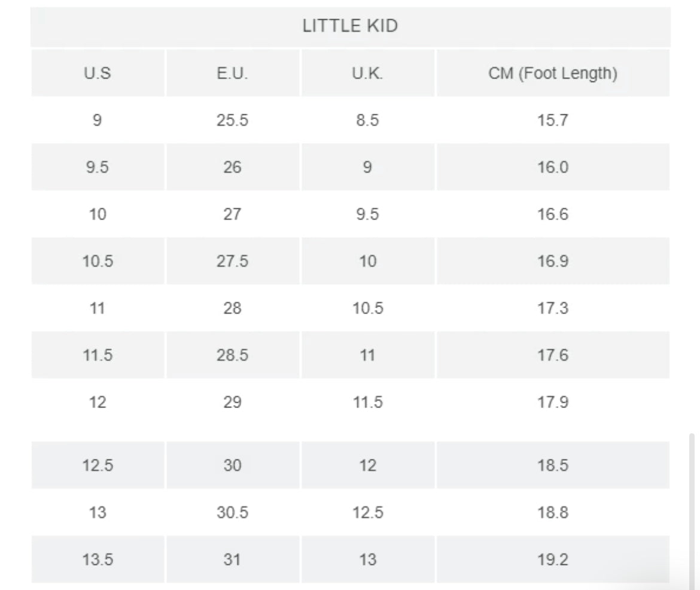Click the U.S column header
This screenshot has height=590, width=700.
coord(98,74)
